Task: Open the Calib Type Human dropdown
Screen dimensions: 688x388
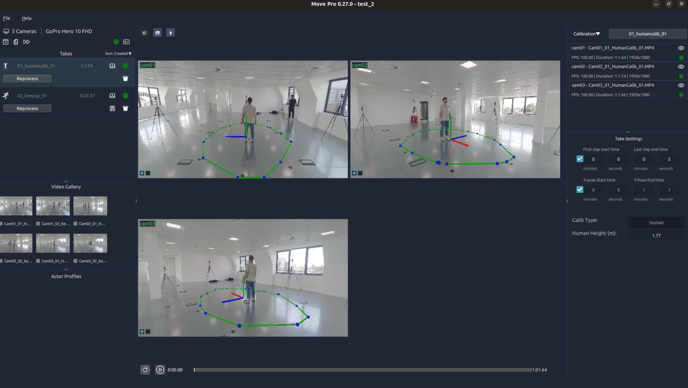Action: click(x=656, y=223)
